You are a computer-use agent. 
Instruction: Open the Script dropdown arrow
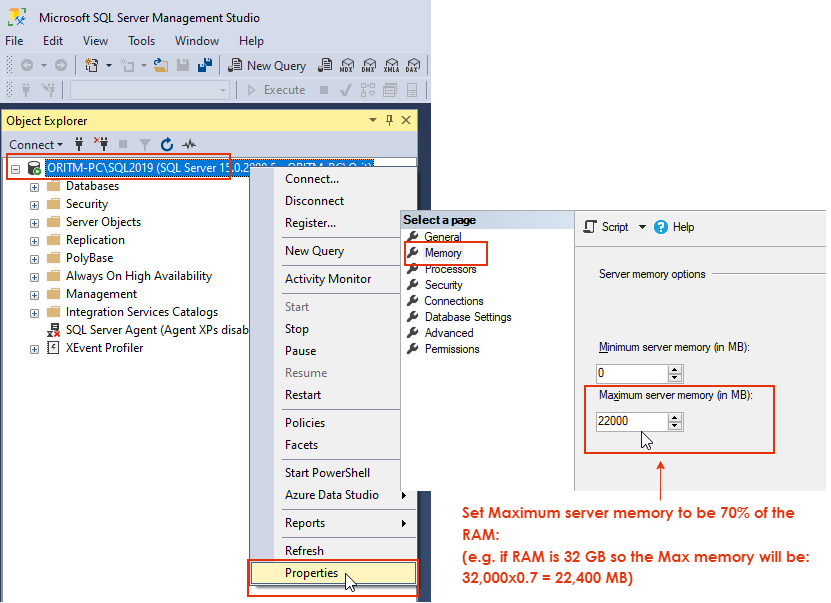click(x=642, y=227)
